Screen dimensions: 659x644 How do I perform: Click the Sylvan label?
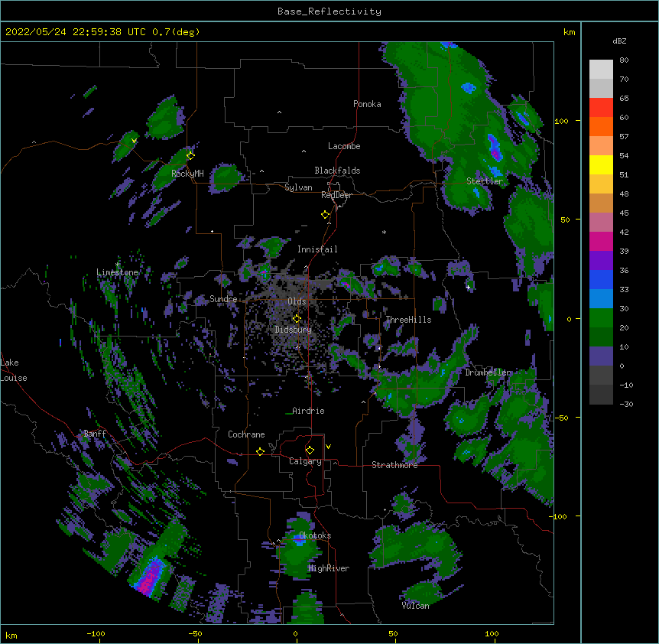298,187
